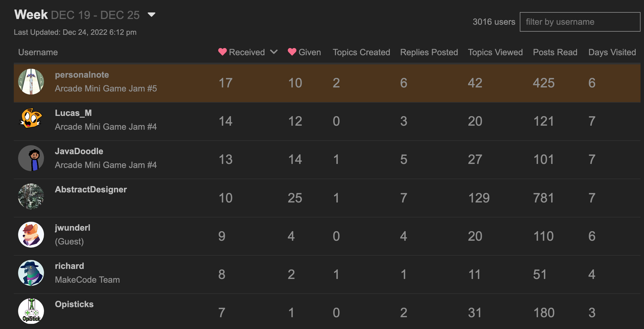Sort by Replies Posted column
The height and width of the screenshot is (329, 644).
pyautogui.click(x=429, y=52)
